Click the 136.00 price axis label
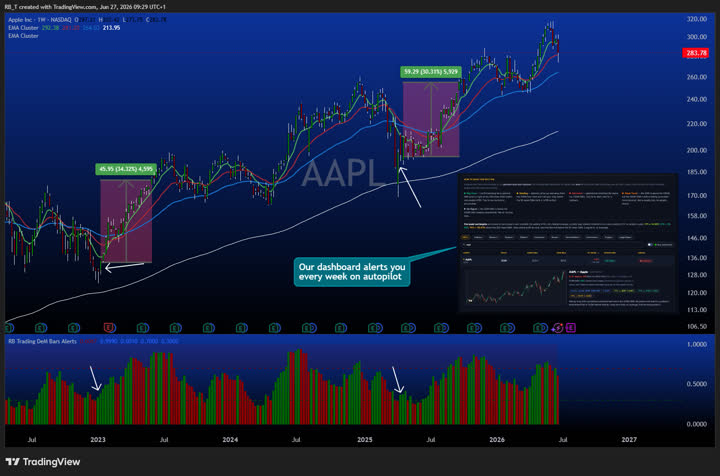720x476 pixels. pyautogui.click(x=697, y=258)
